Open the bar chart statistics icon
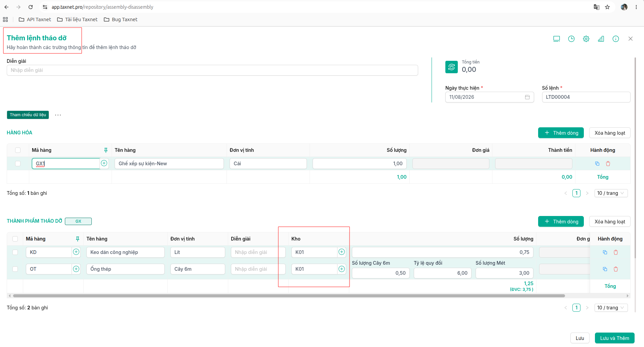Viewport: 644px width, 347px height. click(x=601, y=39)
